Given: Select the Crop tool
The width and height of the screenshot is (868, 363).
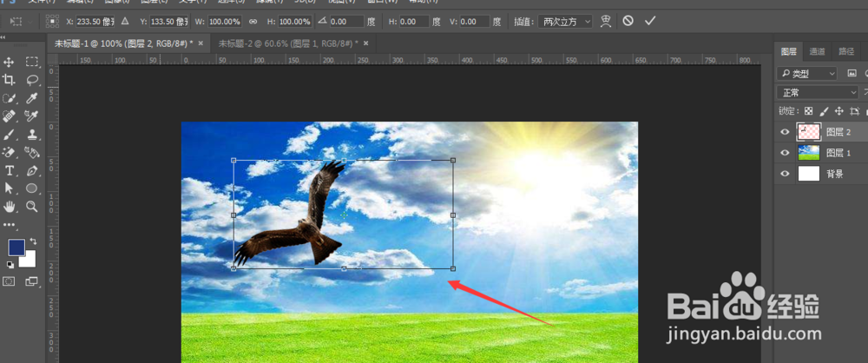Looking at the screenshot, I should tap(9, 81).
